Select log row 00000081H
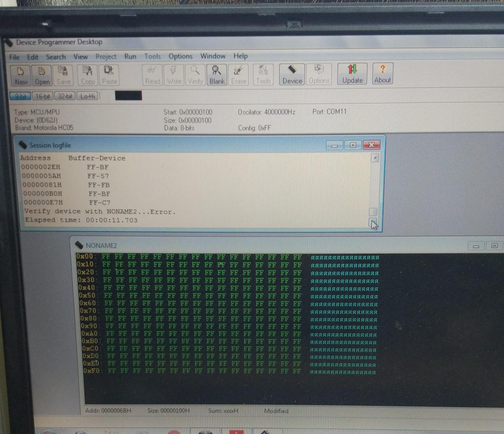Image resolution: width=504 pixels, height=434 pixels. pos(66,185)
